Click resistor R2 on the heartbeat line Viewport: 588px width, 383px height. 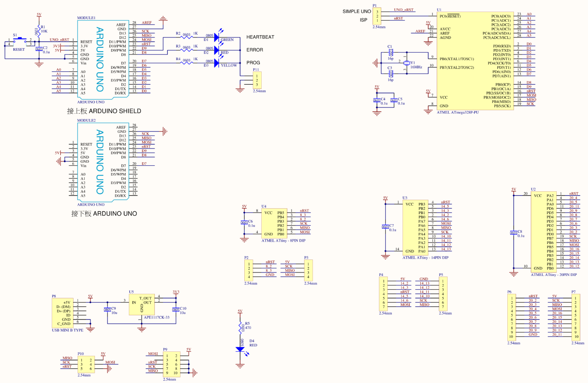[x=187, y=37]
